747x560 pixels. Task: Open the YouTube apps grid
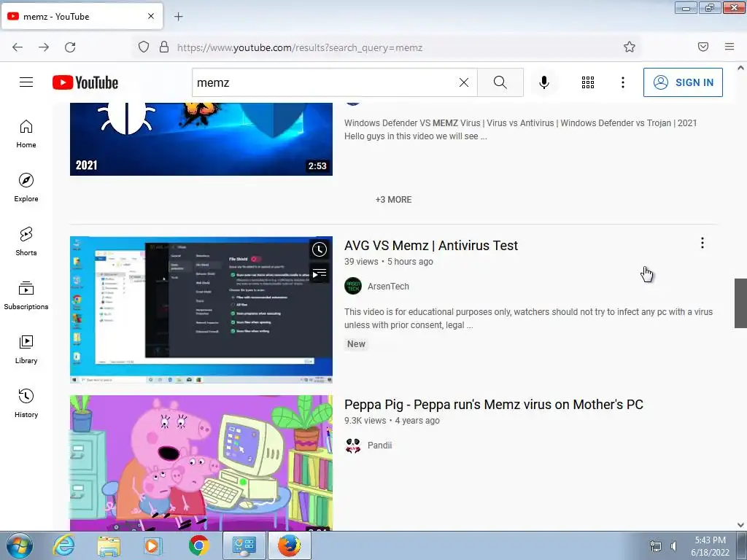(x=588, y=82)
